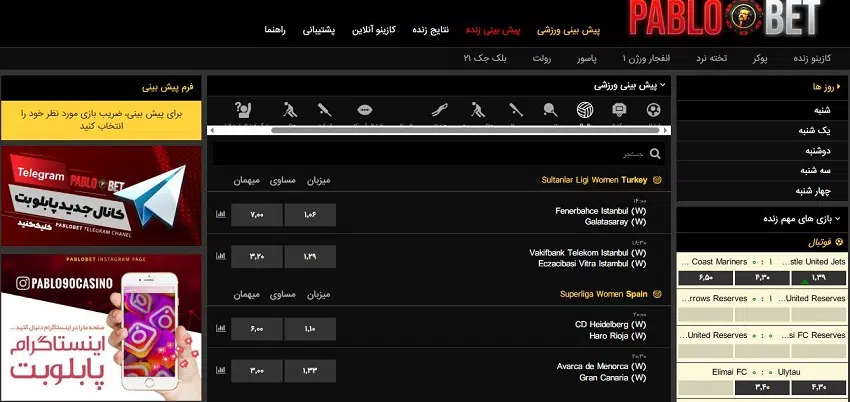Open the نتایج زنده live results menu
850x402 pixels.
[430, 30]
